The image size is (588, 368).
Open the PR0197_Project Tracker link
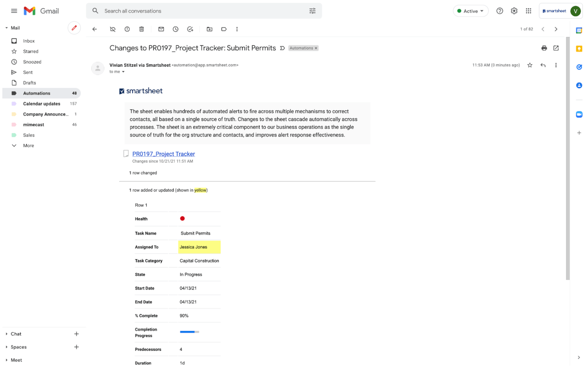pyautogui.click(x=163, y=154)
